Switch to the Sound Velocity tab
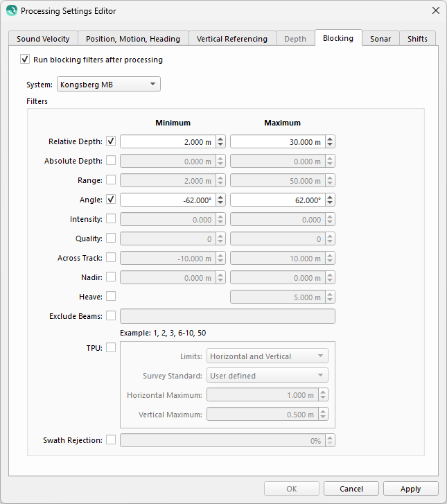The width and height of the screenshot is (447, 504). pos(43,39)
